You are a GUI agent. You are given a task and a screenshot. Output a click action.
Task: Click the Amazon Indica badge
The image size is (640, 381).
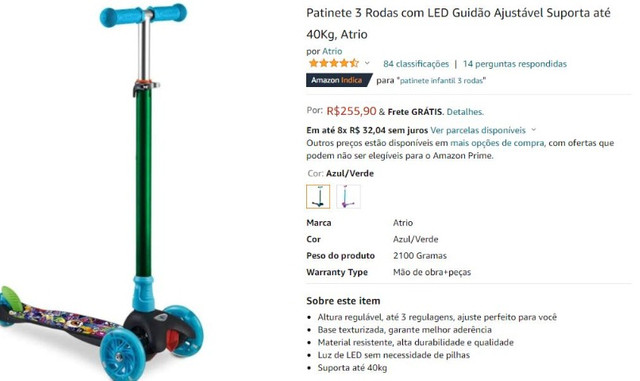pyautogui.click(x=339, y=80)
